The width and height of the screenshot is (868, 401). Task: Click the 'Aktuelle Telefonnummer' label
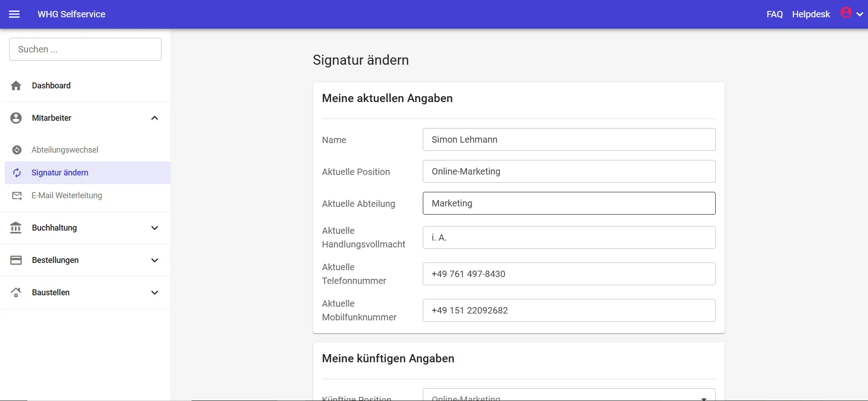[354, 274]
